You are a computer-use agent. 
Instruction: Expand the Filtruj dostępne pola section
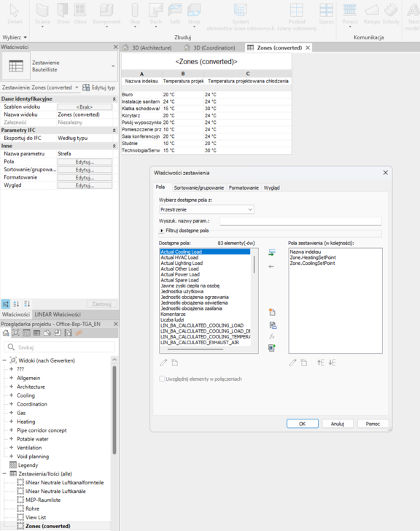[x=162, y=230]
